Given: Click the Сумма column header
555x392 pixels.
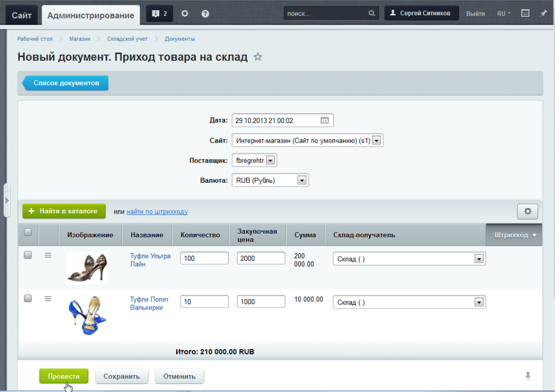Looking at the screenshot, I should click(305, 235).
